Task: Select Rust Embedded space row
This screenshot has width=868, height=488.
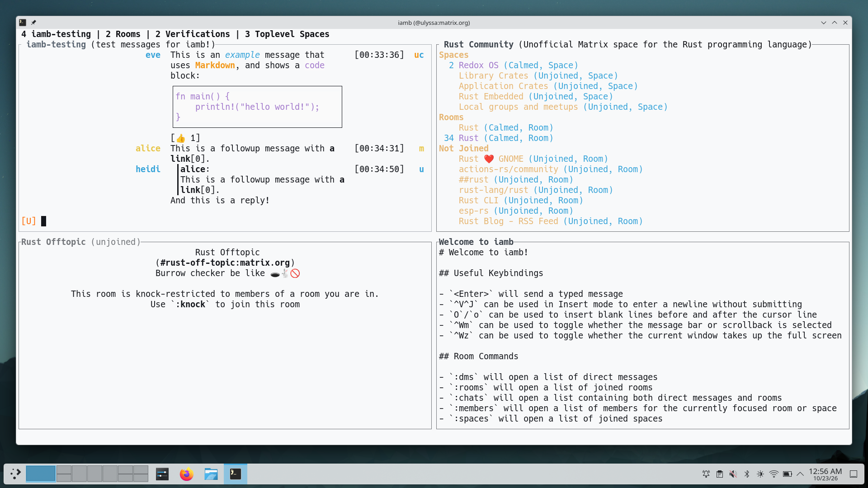Action: pyautogui.click(x=536, y=96)
